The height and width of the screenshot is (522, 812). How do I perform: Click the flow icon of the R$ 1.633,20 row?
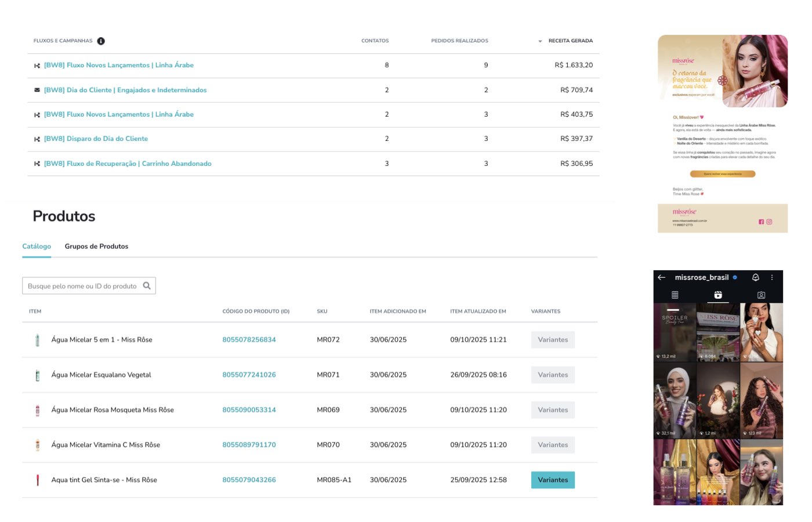[37, 66]
